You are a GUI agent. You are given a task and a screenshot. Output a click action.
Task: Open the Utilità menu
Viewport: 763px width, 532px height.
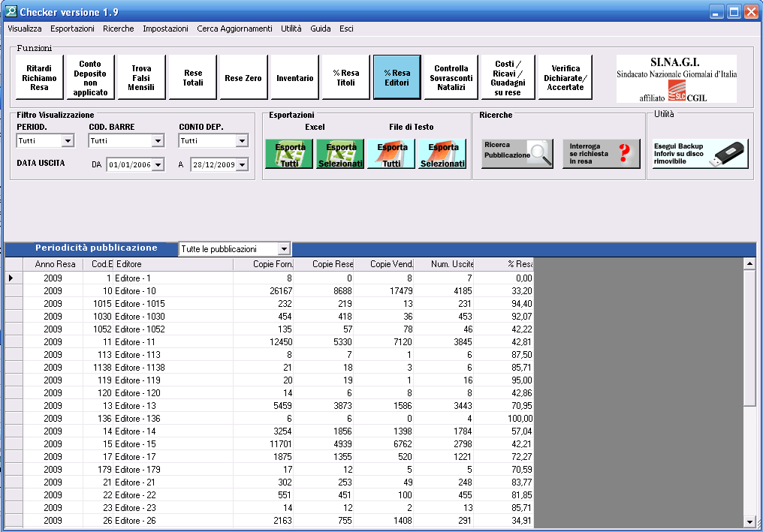(291, 29)
